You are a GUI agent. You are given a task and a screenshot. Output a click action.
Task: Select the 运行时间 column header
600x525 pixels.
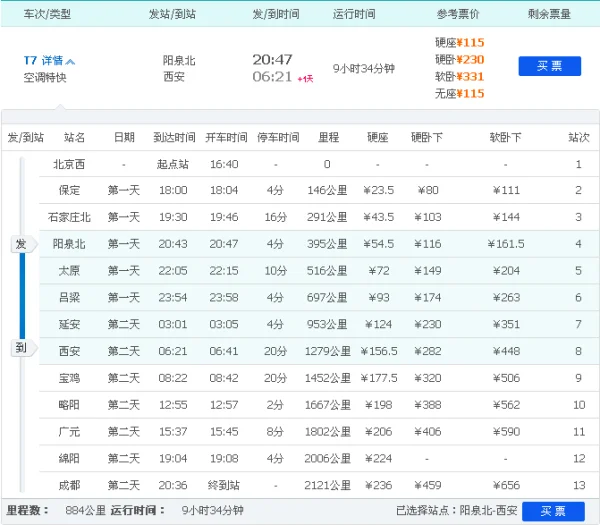coord(354,15)
